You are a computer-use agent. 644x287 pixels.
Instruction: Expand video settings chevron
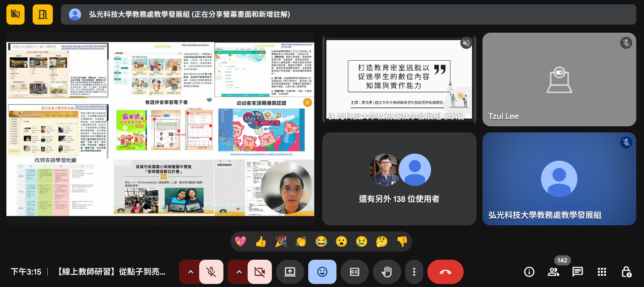tap(239, 272)
